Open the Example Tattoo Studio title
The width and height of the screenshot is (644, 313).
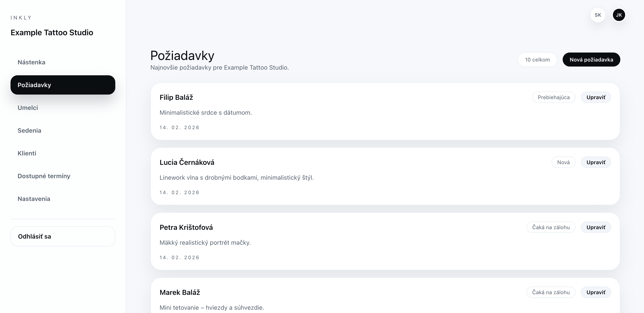52,32
